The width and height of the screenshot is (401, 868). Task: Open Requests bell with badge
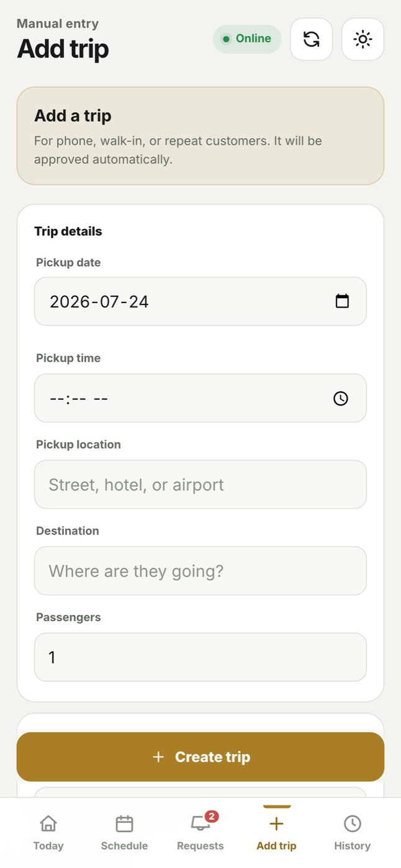pyautogui.click(x=200, y=823)
